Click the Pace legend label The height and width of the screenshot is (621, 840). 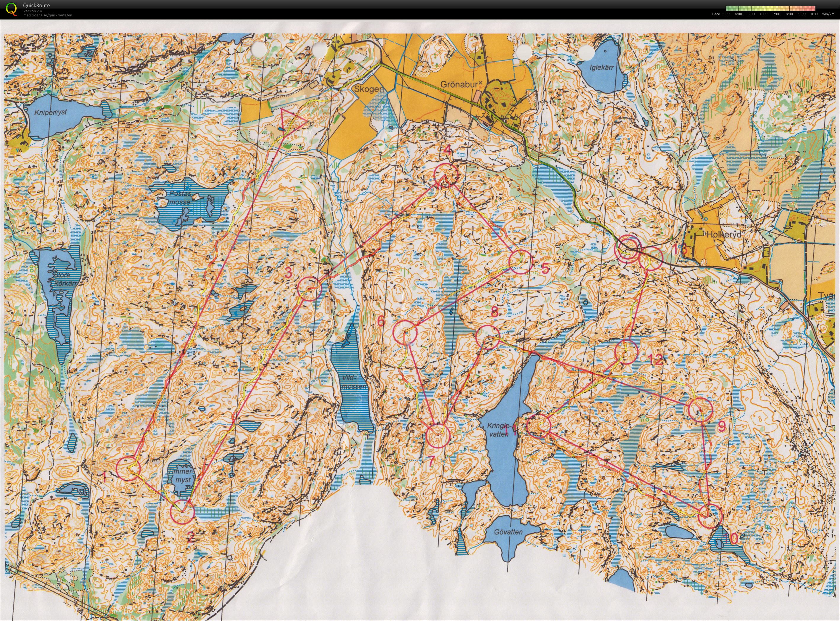coord(715,14)
